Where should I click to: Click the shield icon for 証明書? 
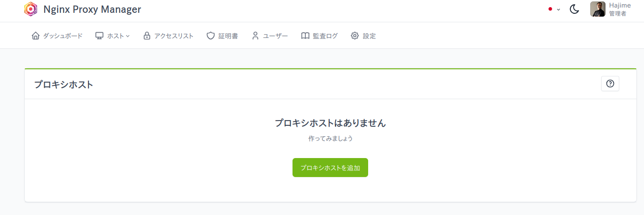pyautogui.click(x=211, y=36)
